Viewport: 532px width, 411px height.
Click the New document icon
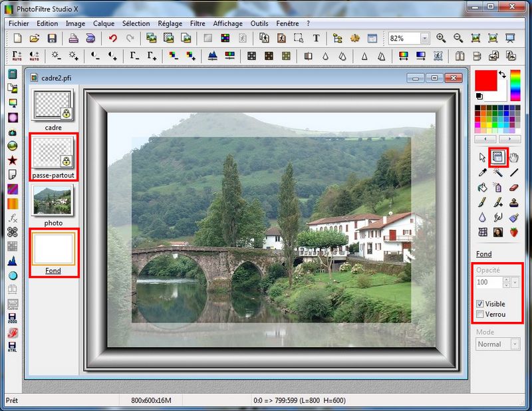(x=17, y=38)
